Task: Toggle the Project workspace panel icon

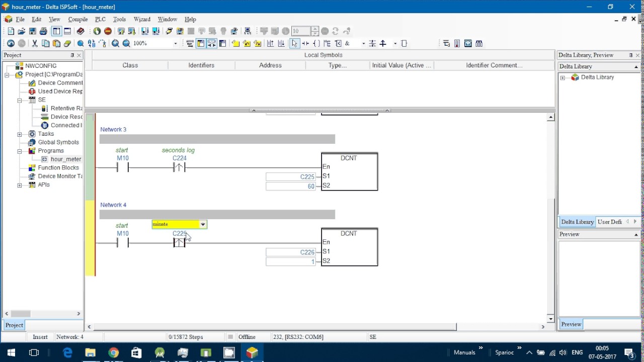Action: (56, 31)
